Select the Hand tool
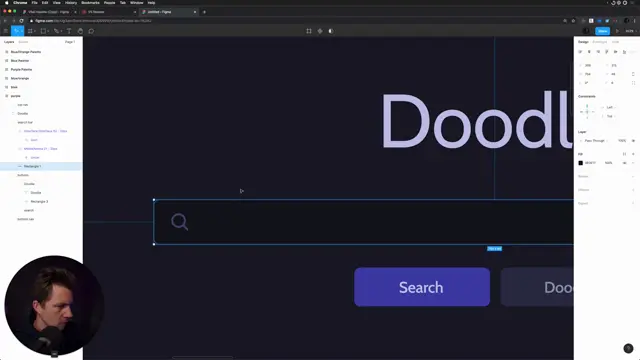Viewport: 640px width, 360px height. pyautogui.click(x=80, y=31)
